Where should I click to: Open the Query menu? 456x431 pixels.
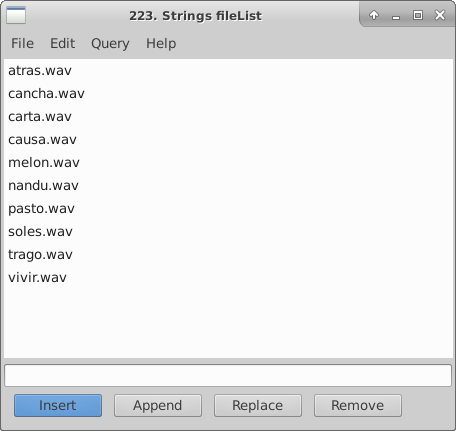(110, 43)
